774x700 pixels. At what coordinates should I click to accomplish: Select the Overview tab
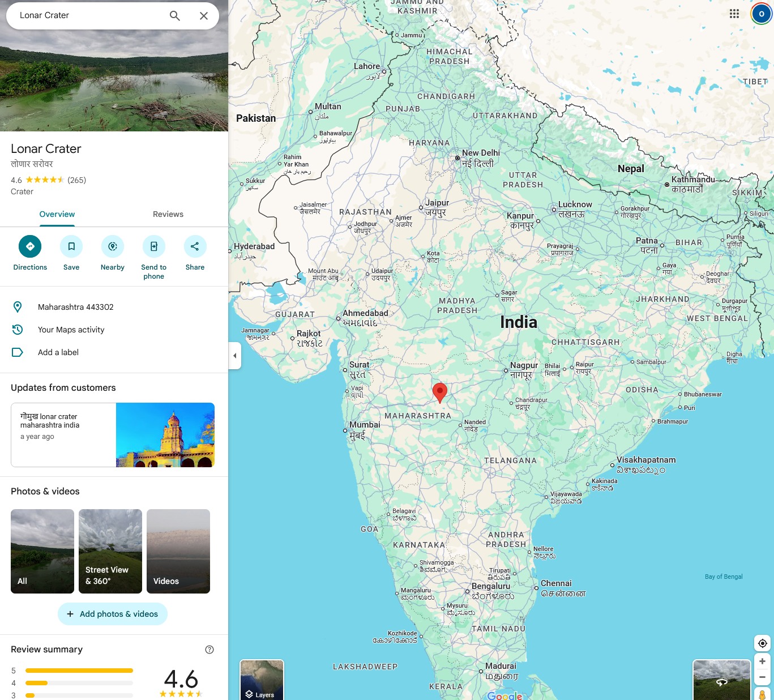pos(57,214)
